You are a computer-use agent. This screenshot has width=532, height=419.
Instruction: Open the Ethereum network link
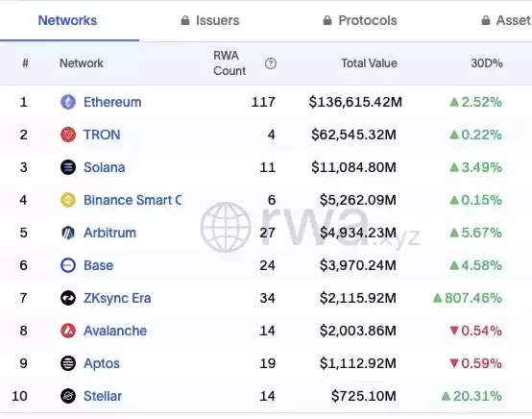[112, 102]
